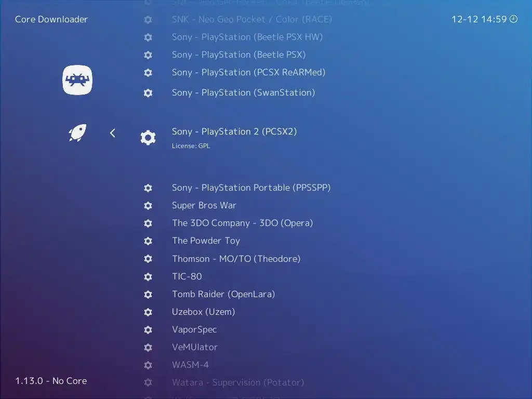Select Tomb Raider (OpenLara) entry
The image size is (532, 399).
tap(223, 294)
